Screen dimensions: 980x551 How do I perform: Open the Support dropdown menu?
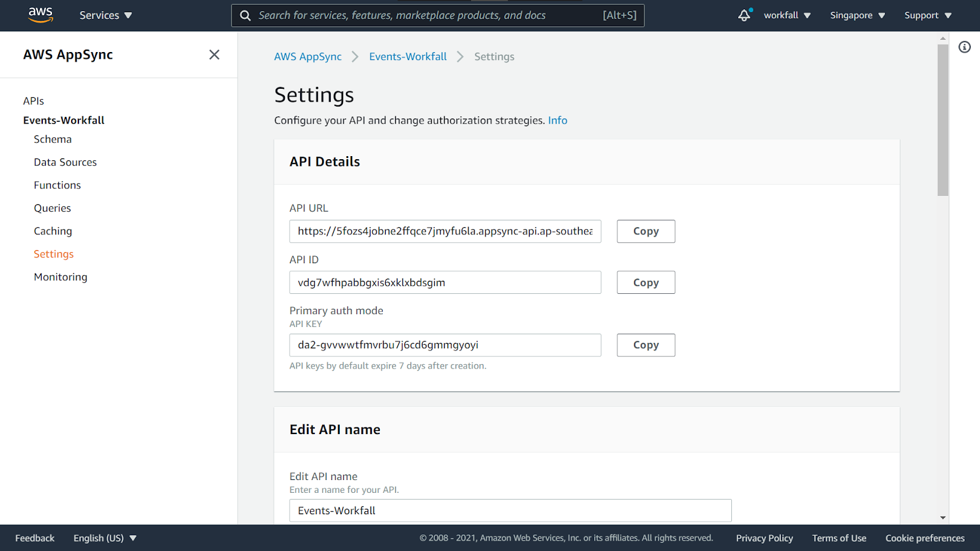pyautogui.click(x=928, y=15)
